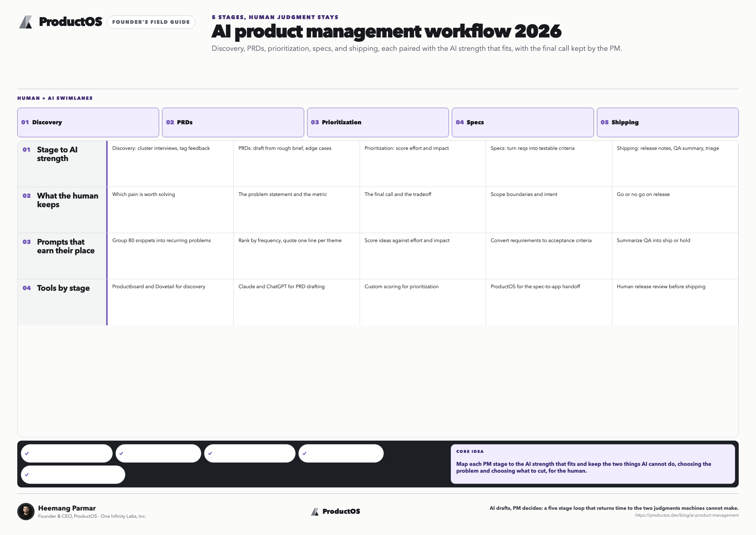The height and width of the screenshot is (535, 756).
Task: Click the main title 'AI product management workflow 2026'
Action: coord(386,31)
